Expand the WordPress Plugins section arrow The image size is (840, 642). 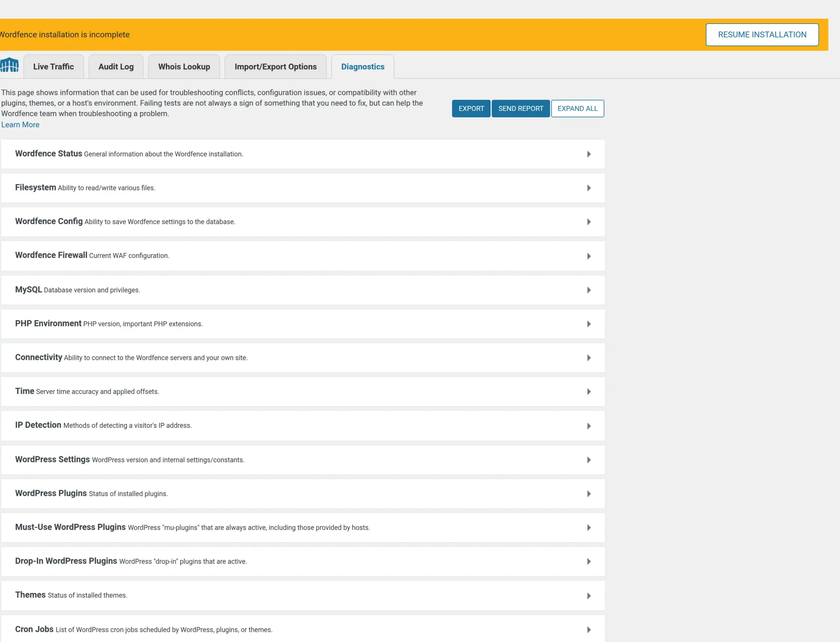pyautogui.click(x=589, y=494)
